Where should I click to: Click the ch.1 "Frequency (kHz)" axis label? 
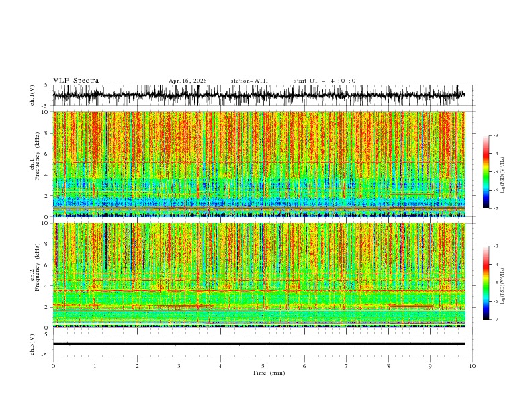[37, 156]
